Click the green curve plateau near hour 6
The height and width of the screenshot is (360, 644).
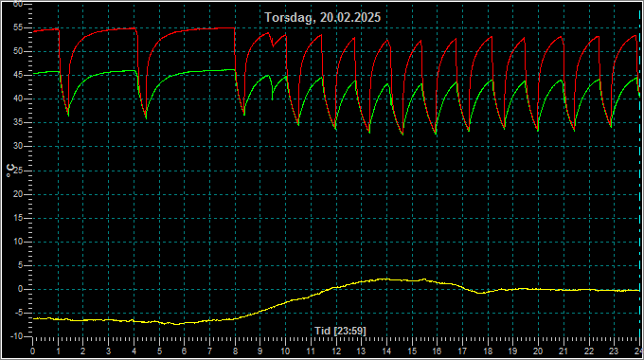(185, 72)
